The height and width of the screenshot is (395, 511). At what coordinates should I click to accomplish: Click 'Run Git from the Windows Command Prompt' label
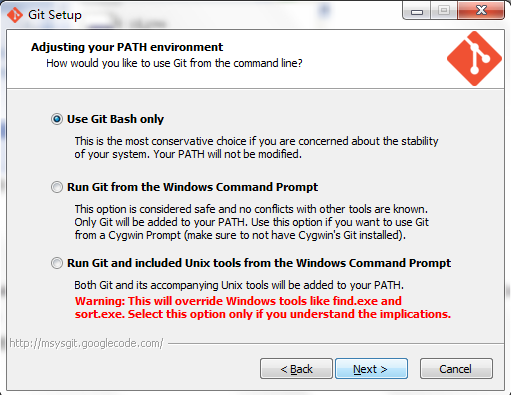click(x=192, y=187)
